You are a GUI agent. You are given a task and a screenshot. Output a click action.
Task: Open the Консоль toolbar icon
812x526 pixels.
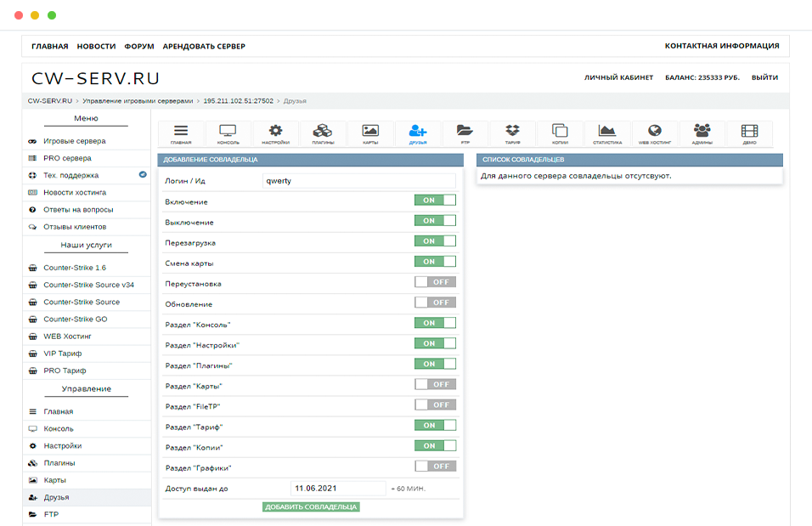coord(228,133)
